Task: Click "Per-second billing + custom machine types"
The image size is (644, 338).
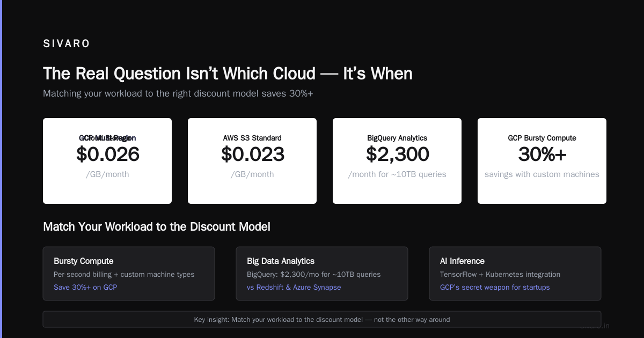Action: point(124,274)
